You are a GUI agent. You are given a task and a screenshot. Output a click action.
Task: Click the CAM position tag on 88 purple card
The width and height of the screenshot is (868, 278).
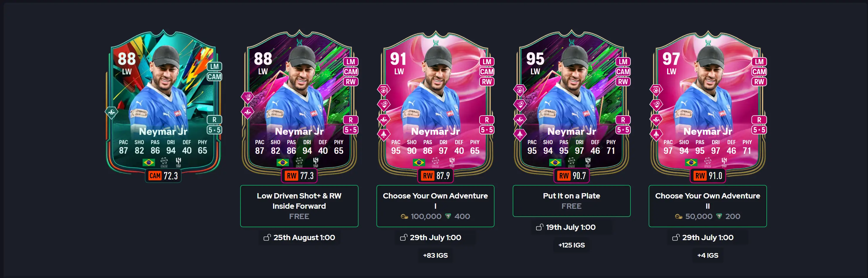[x=350, y=72]
